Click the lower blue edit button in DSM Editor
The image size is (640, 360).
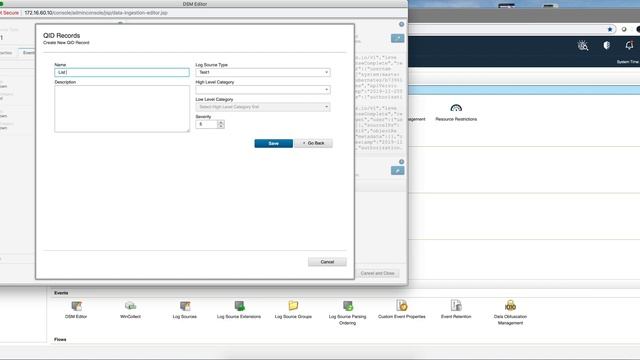point(398,171)
